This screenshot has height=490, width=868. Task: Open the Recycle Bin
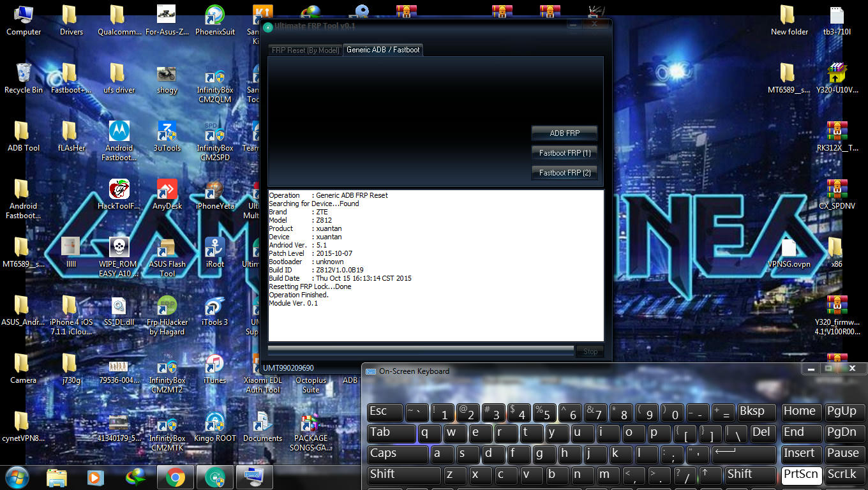click(x=24, y=78)
